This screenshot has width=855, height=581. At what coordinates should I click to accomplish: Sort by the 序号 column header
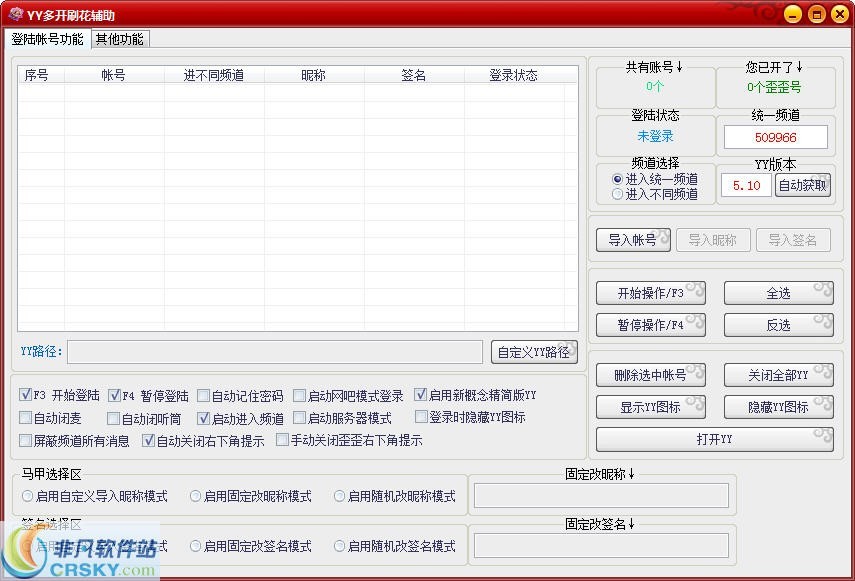37,75
